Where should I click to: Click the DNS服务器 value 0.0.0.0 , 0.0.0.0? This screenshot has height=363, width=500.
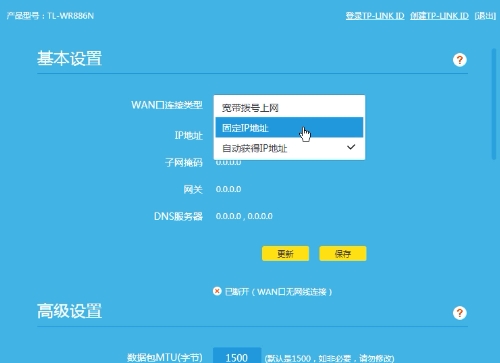pos(244,216)
